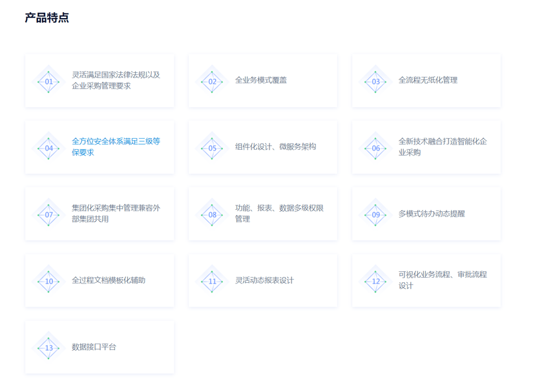Click the diamond icon numbered 05
Viewport: 535px width, 392px height.
pyautogui.click(x=212, y=148)
